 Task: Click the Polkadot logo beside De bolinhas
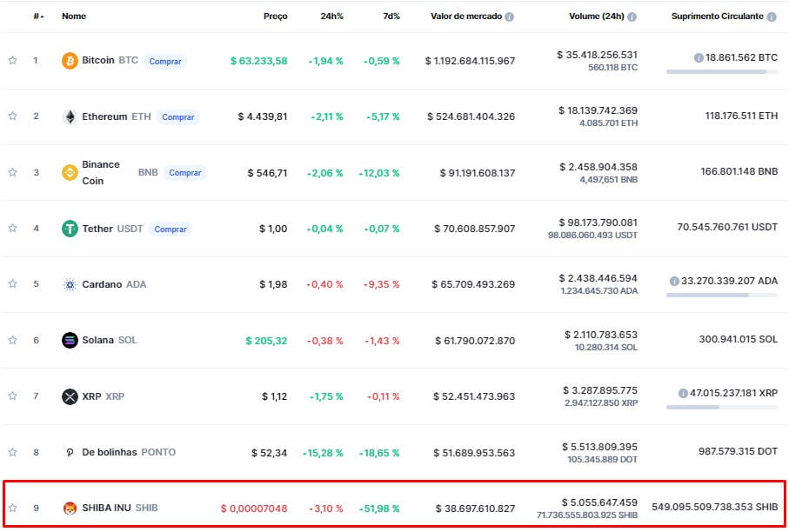[x=70, y=453]
